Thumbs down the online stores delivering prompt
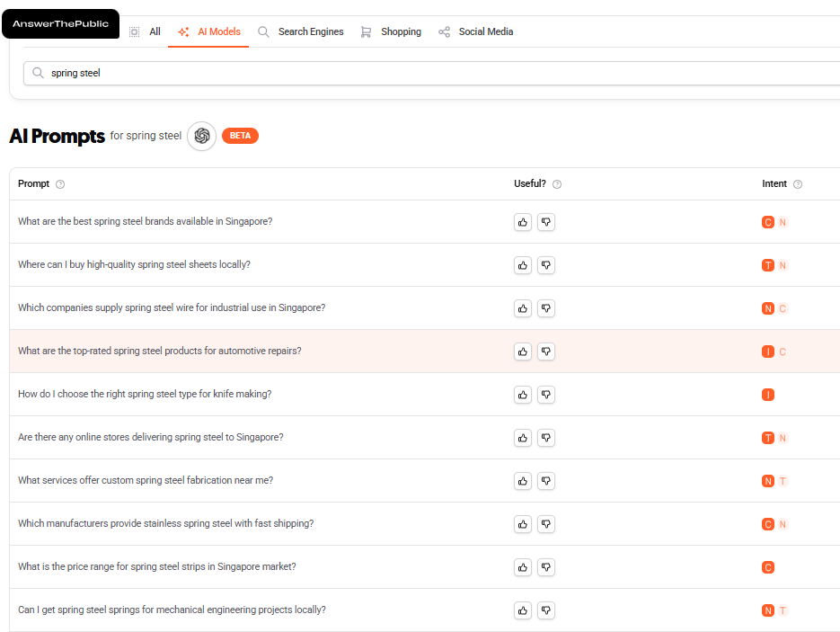The image size is (840, 632). (546, 438)
